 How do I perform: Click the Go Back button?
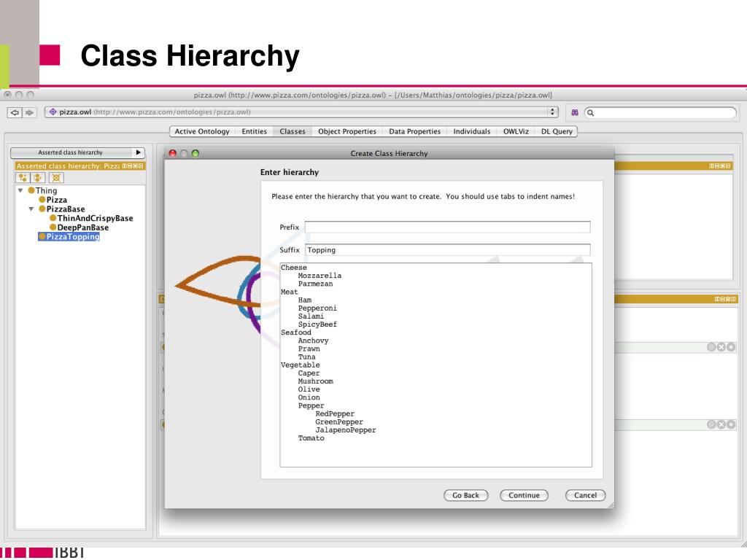pyautogui.click(x=465, y=495)
